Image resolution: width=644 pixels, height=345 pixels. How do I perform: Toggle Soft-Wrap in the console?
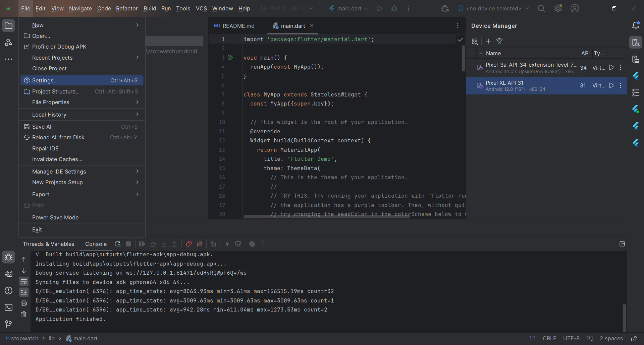[24, 281]
